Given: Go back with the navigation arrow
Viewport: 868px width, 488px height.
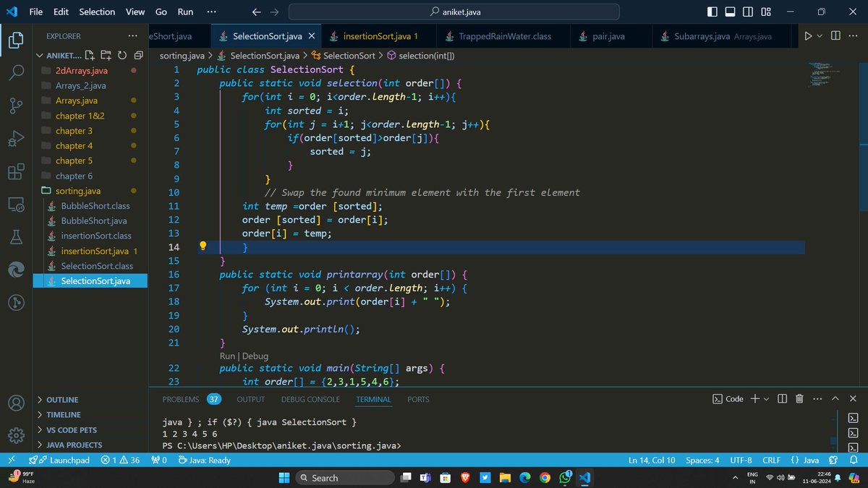Looking at the screenshot, I should 256,12.
